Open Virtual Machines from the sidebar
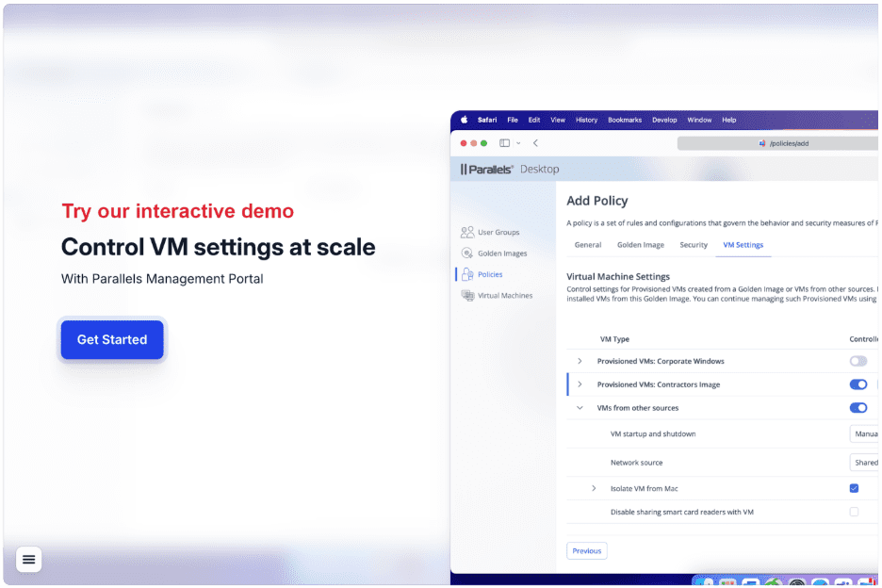The height and width of the screenshot is (588, 882). coord(468,295)
